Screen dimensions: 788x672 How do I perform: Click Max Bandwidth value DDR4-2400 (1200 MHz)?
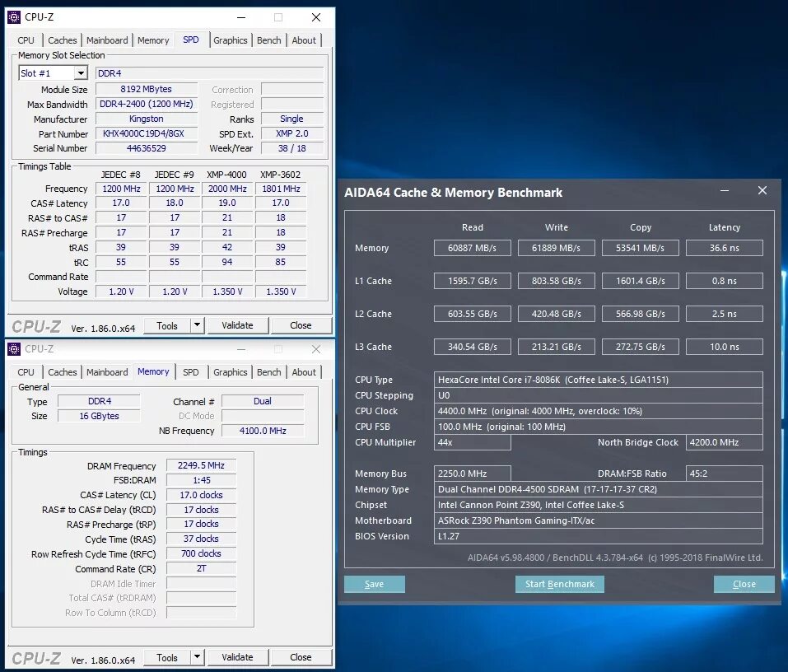[147, 104]
